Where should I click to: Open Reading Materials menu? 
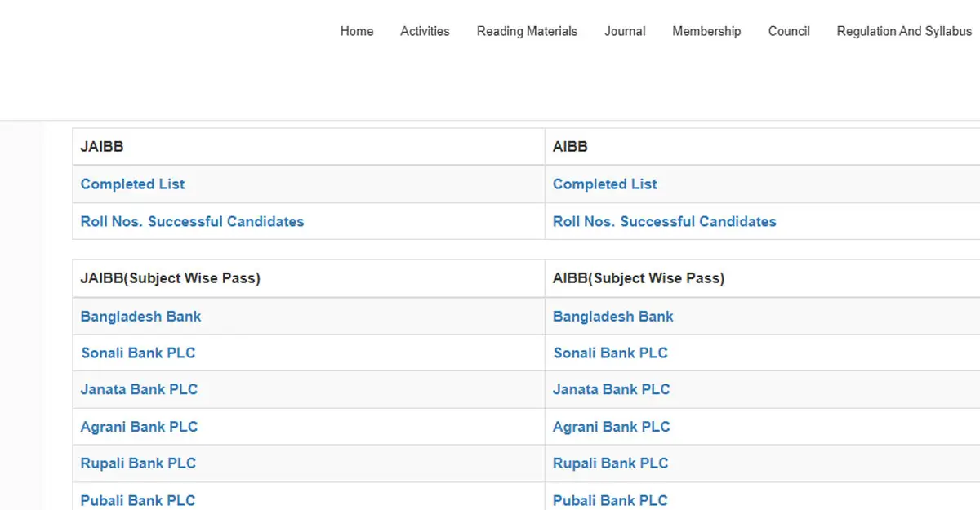pos(527,31)
